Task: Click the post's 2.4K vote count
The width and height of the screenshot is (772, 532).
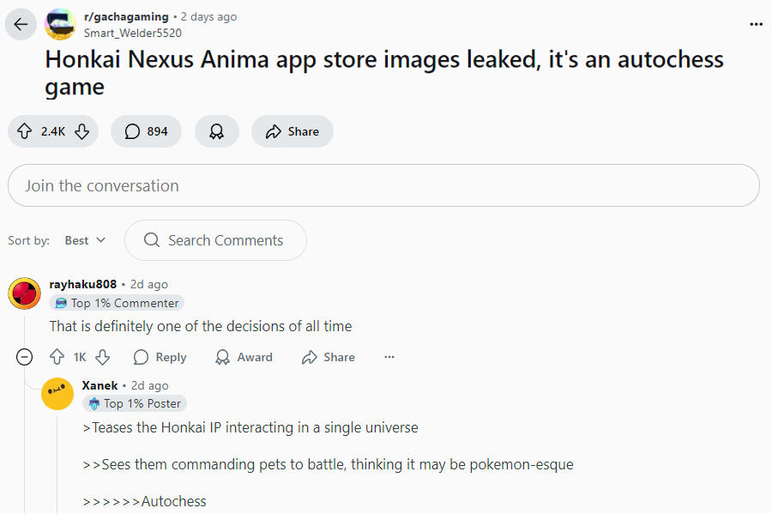Action: (53, 131)
